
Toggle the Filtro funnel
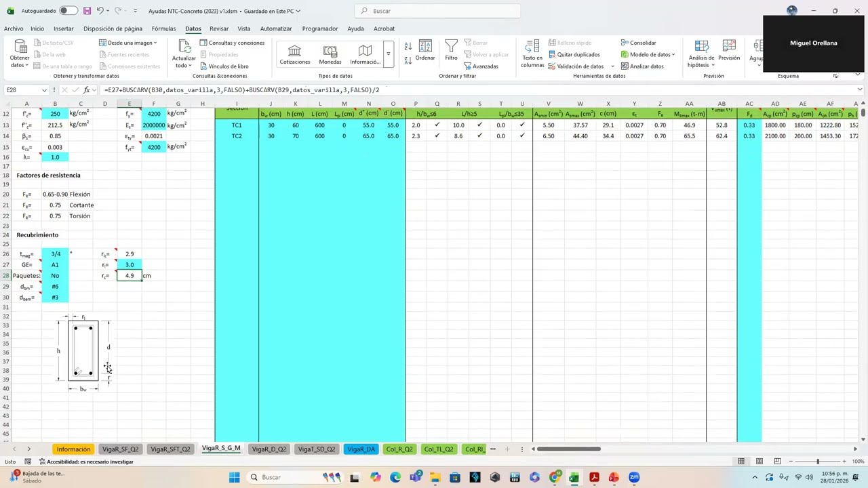[451, 52]
